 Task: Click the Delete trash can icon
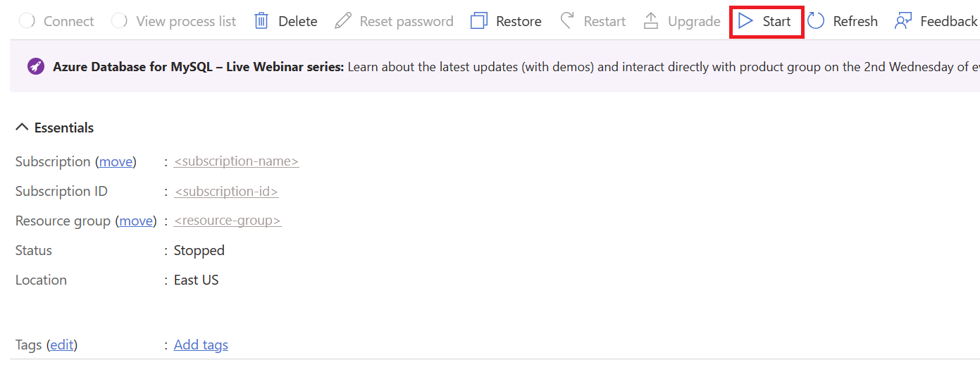click(x=261, y=21)
